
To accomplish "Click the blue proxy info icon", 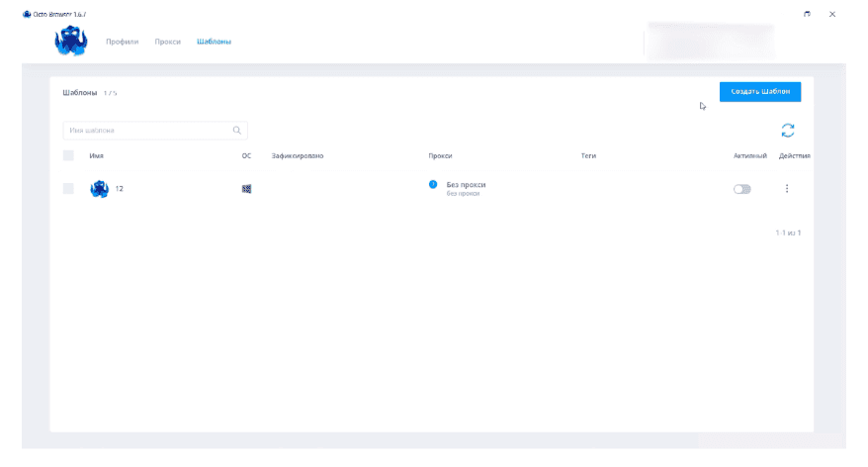I will click(x=433, y=185).
